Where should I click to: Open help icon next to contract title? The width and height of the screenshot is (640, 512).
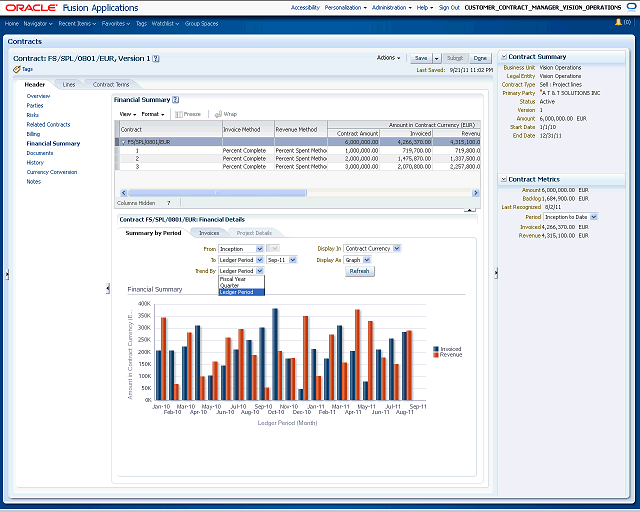click(x=156, y=59)
